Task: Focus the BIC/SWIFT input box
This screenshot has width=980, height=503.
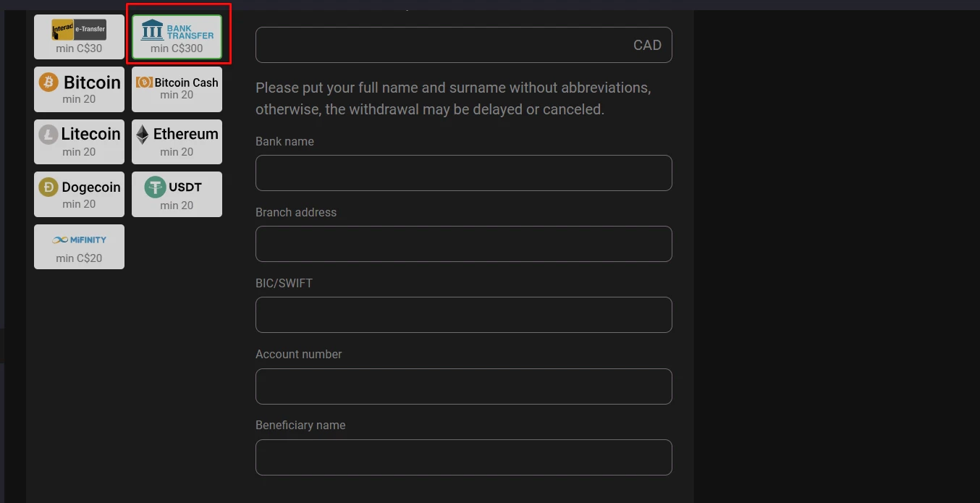Action: click(x=463, y=315)
